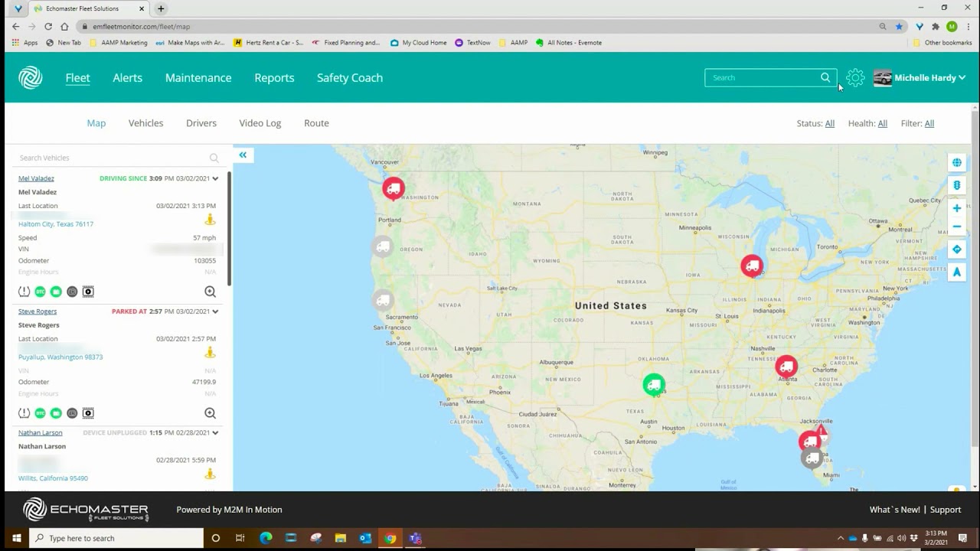Open the settings gear icon

pyautogui.click(x=855, y=77)
